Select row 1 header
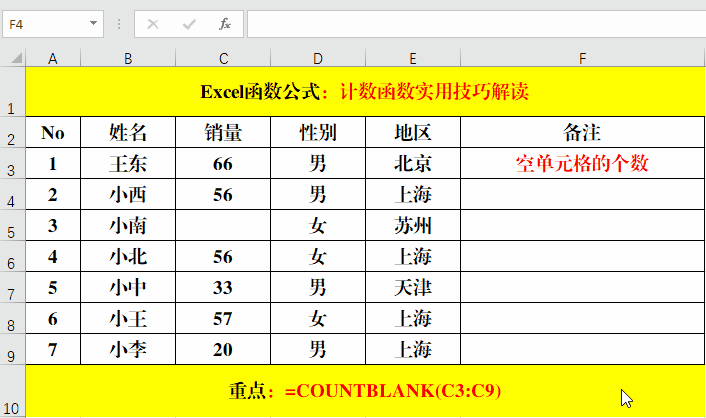 pyautogui.click(x=13, y=91)
